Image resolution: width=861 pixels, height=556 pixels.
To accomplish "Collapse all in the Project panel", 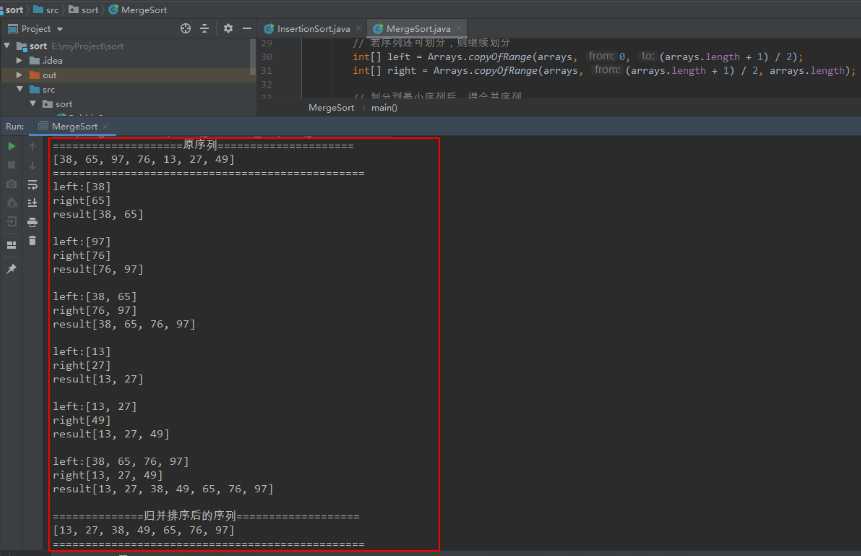I will 206,29.
